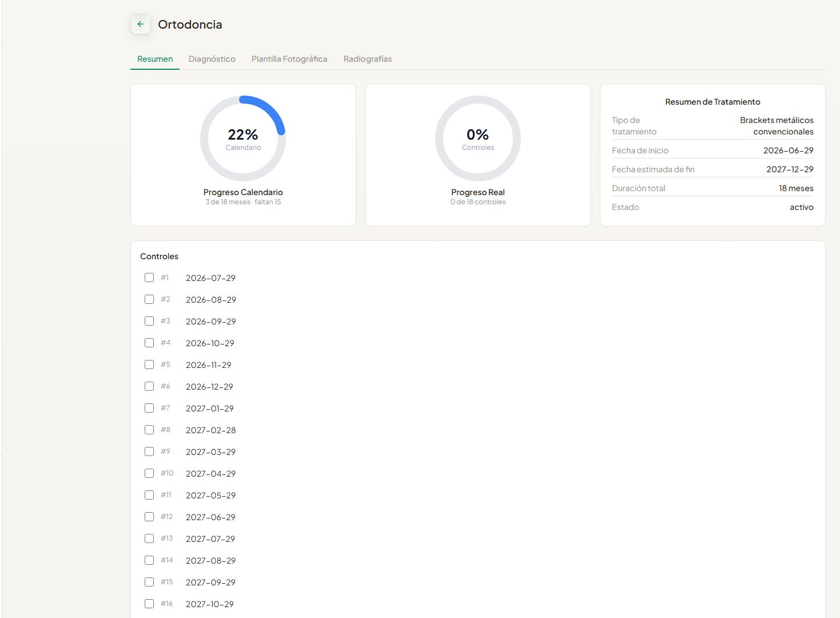Check control #1 dated 2026-07-29
840x618 pixels.
[x=149, y=278]
